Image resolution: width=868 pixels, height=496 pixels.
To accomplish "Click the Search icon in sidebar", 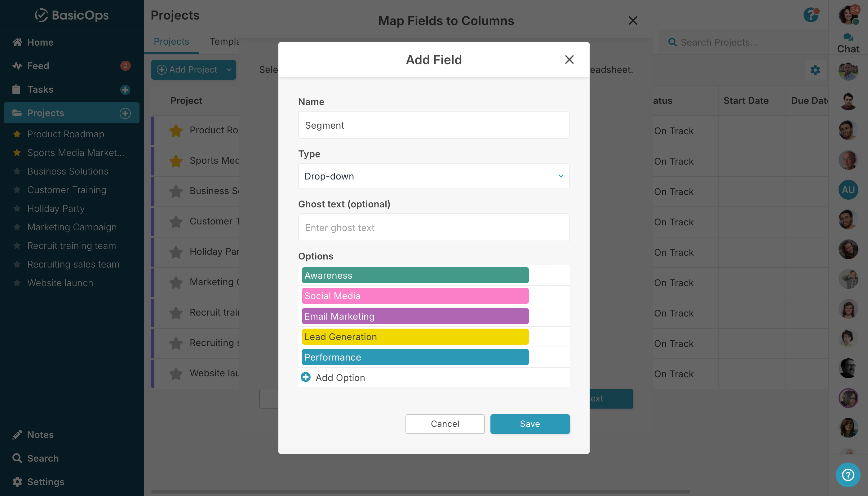I will (x=17, y=458).
